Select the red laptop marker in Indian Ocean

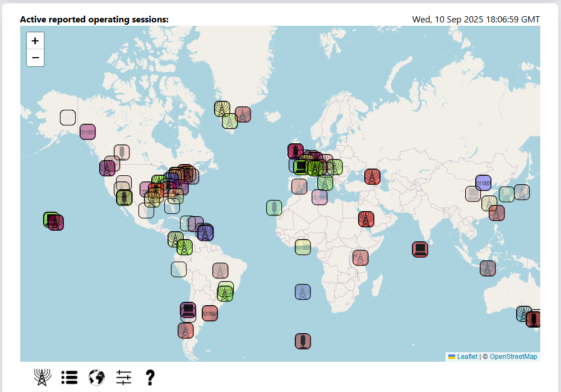coord(420,249)
